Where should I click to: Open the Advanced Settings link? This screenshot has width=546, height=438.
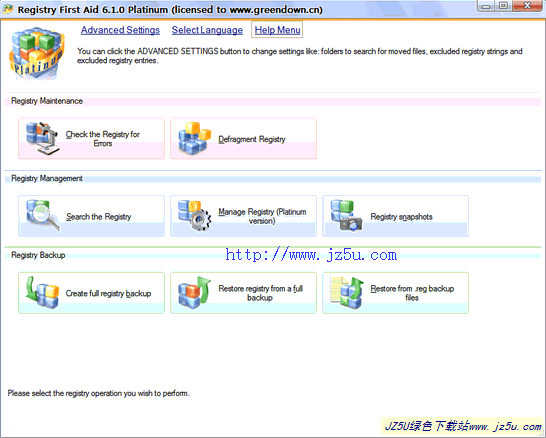120,30
